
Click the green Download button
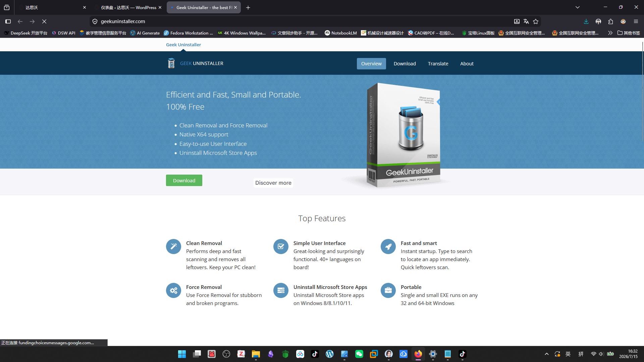tap(184, 180)
